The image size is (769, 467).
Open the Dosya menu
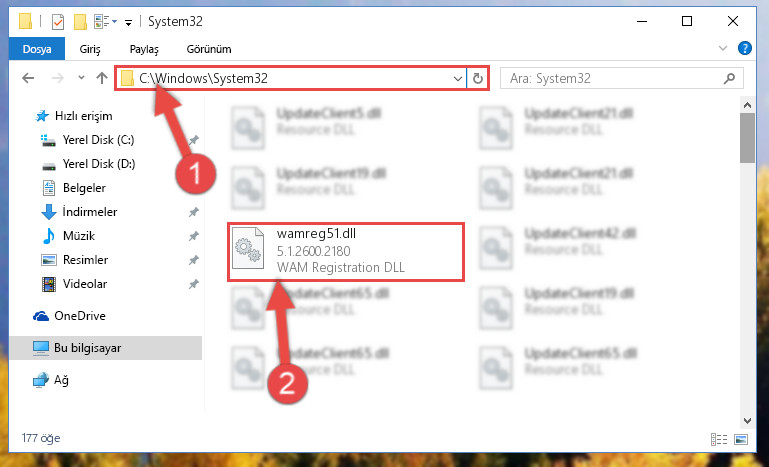[x=37, y=49]
